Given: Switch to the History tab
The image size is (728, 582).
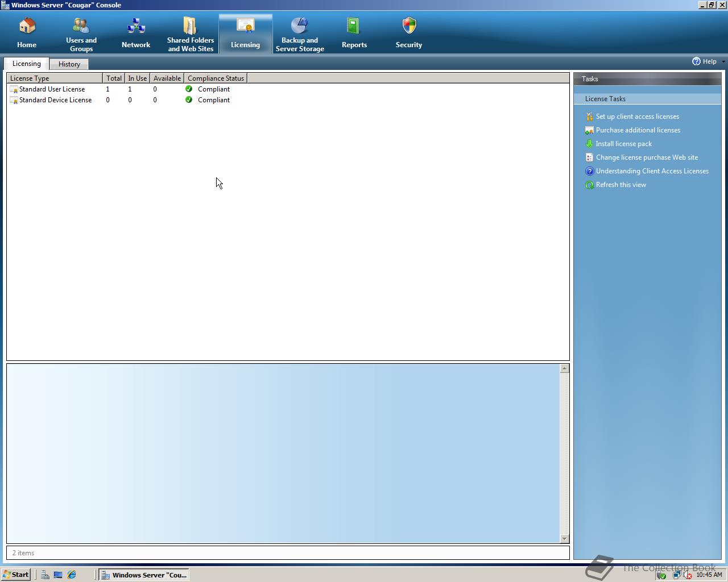Looking at the screenshot, I should point(69,64).
